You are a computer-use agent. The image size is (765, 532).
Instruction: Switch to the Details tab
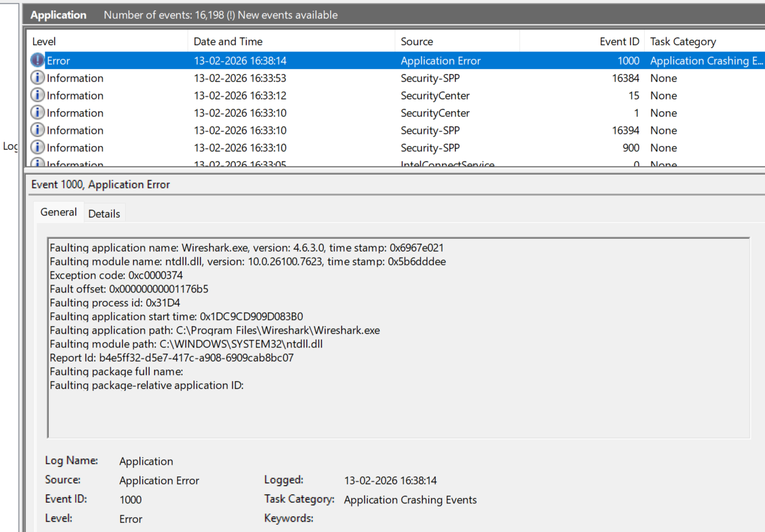click(x=104, y=214)
